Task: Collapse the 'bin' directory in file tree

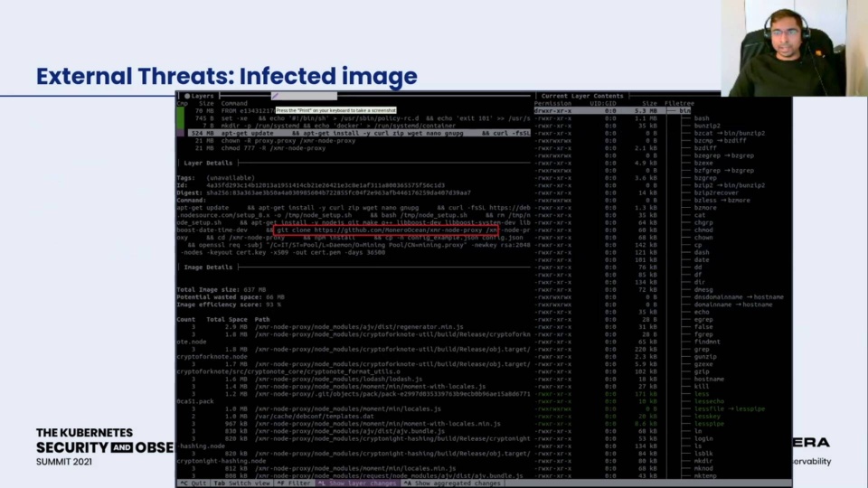Action: tap(684, 110)
